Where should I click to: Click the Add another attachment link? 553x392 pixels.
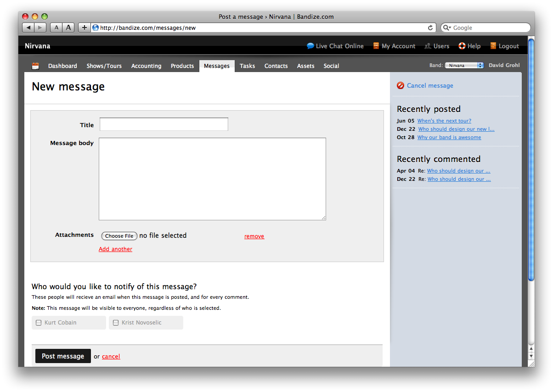pos(115,249)
